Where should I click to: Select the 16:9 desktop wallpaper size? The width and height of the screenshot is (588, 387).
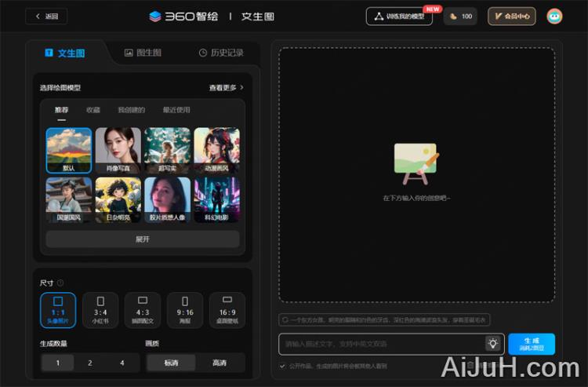click(227, 310)
